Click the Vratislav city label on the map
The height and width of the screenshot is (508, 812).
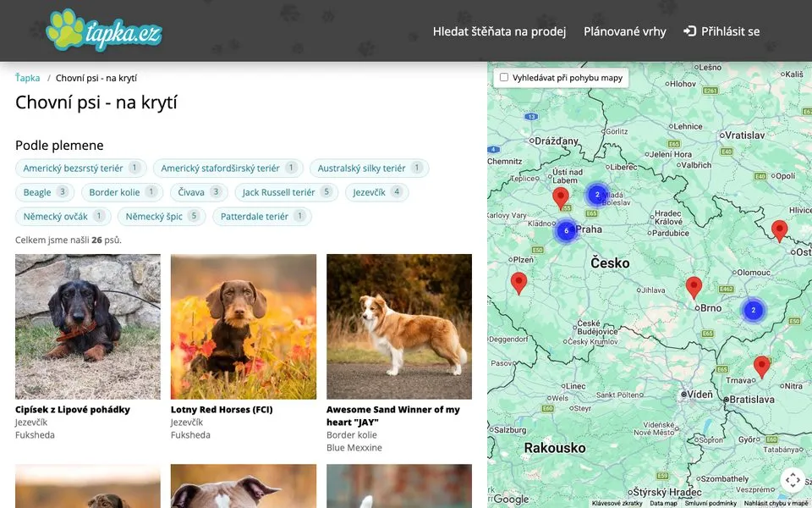click(x=744, y=135)
